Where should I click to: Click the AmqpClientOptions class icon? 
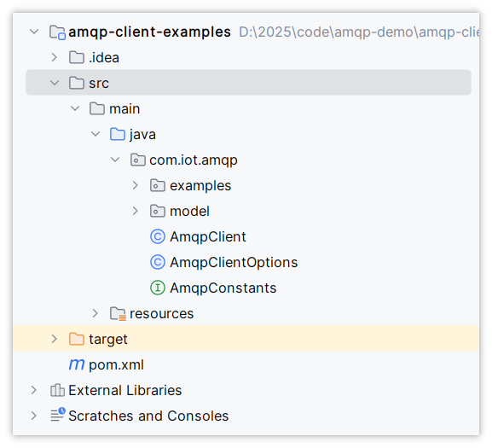point(158,262)
